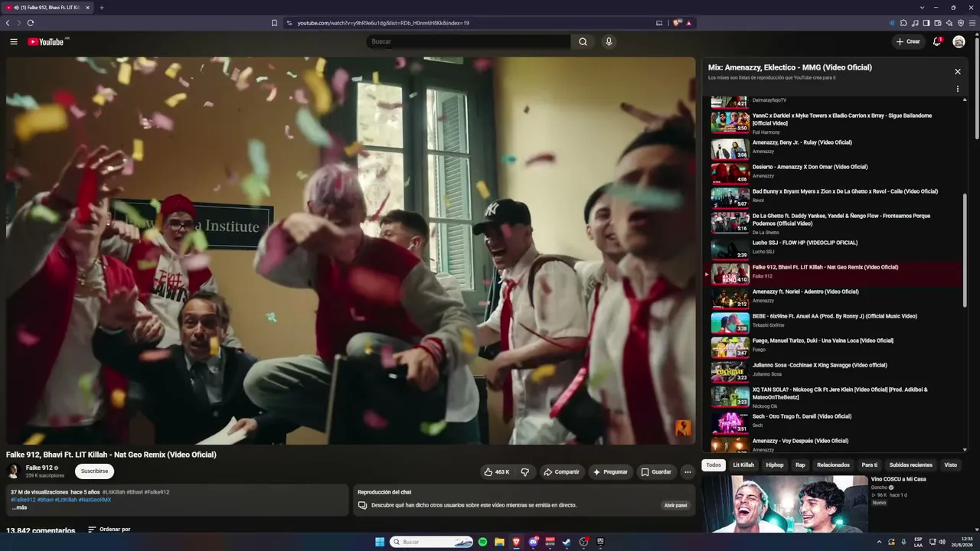Click the YouTube search magnifier button
Screen dimensions: 980x551
(x=583, y=41)
